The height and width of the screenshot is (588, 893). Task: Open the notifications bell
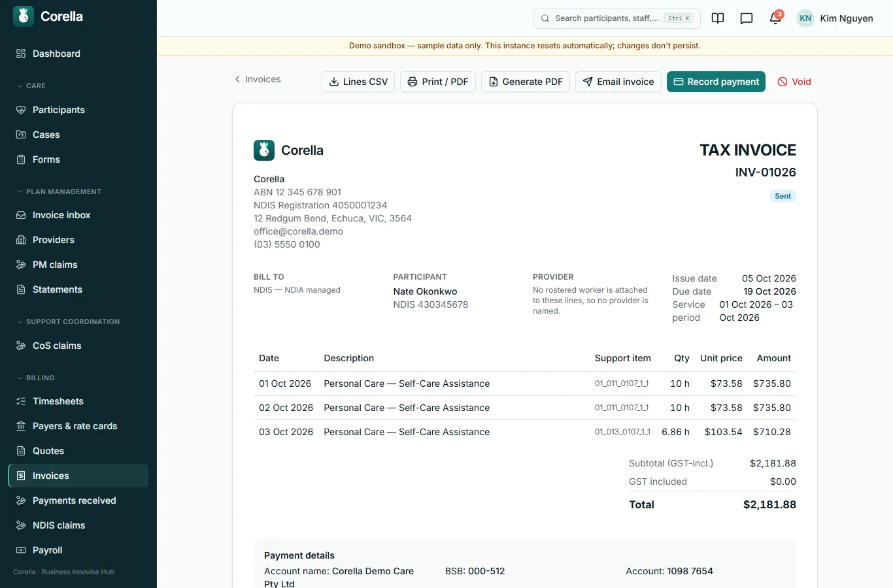pyautogui.click(x=775, y=18)
